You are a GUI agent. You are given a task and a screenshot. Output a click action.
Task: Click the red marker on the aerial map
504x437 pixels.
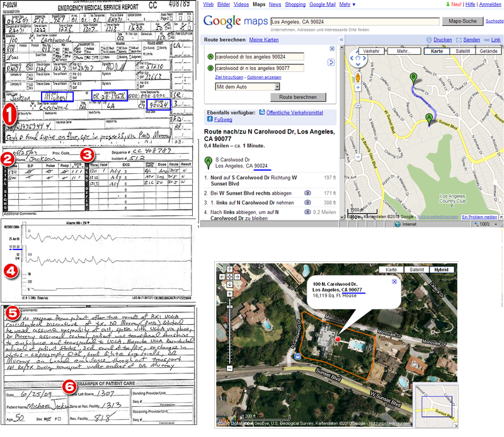[337, 339]
